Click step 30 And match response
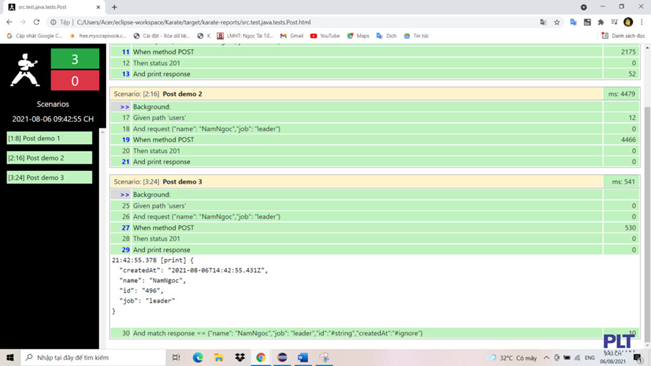 356,333
